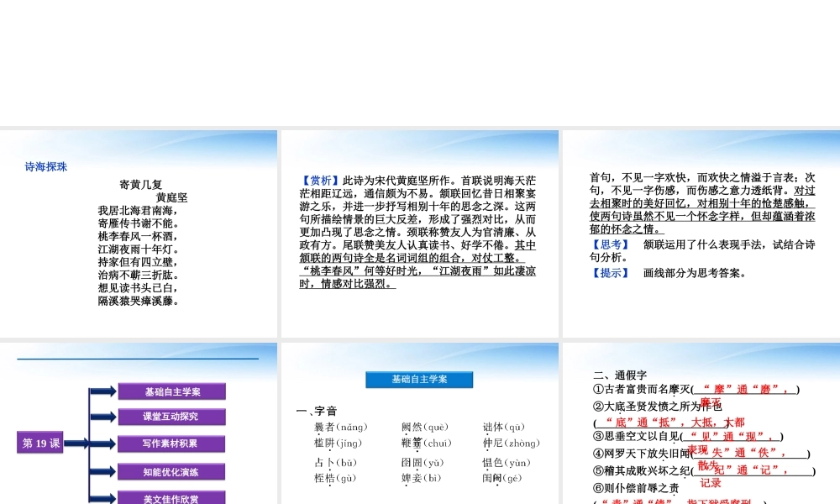Click the arrow pointing to 写作素材积累
Screen dimensions: 840x504
click(x=102, y=443)
